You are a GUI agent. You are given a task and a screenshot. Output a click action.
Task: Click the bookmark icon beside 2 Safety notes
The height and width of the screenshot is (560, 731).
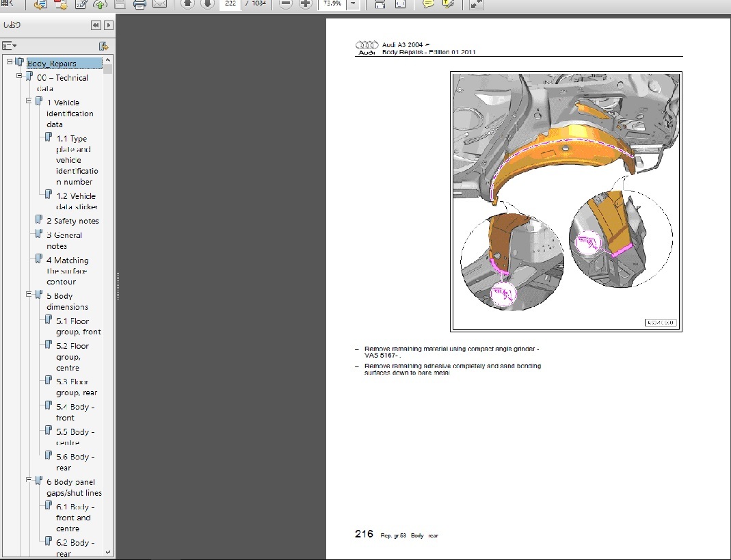39,219
